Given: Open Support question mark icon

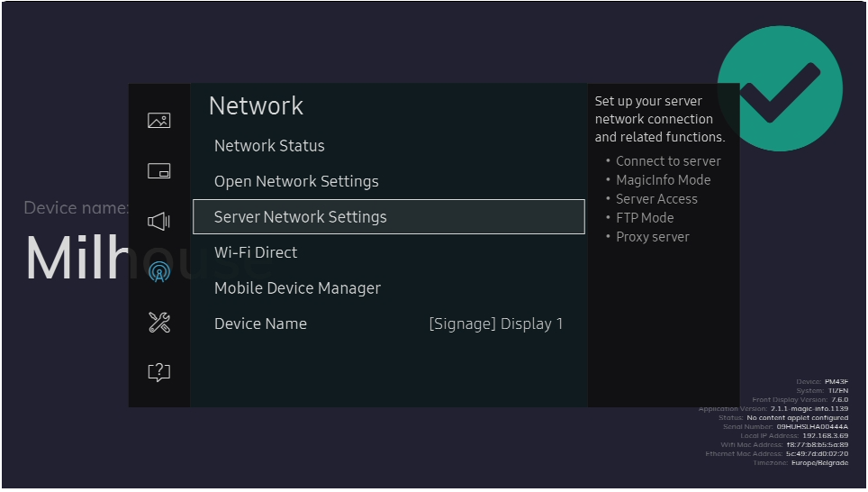Looking at the screenshot, I should tap(158, 372).
